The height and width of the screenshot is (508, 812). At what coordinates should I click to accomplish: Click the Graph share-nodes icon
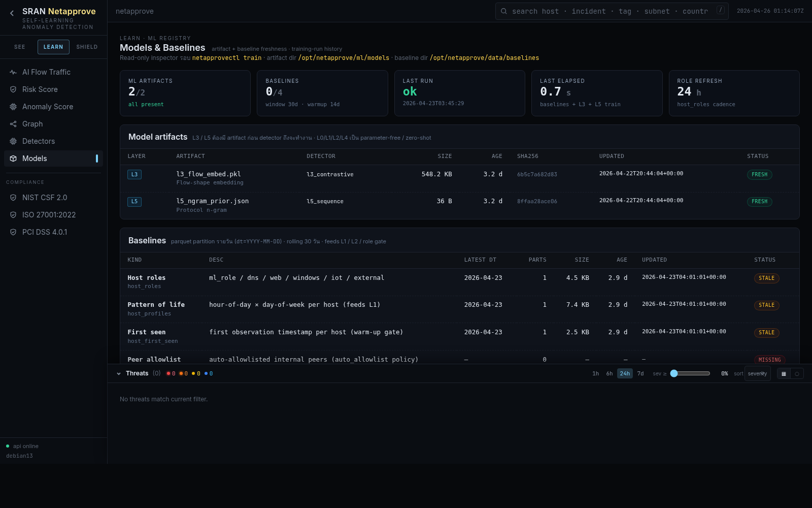pyautogui.click(x=13, y=124)
